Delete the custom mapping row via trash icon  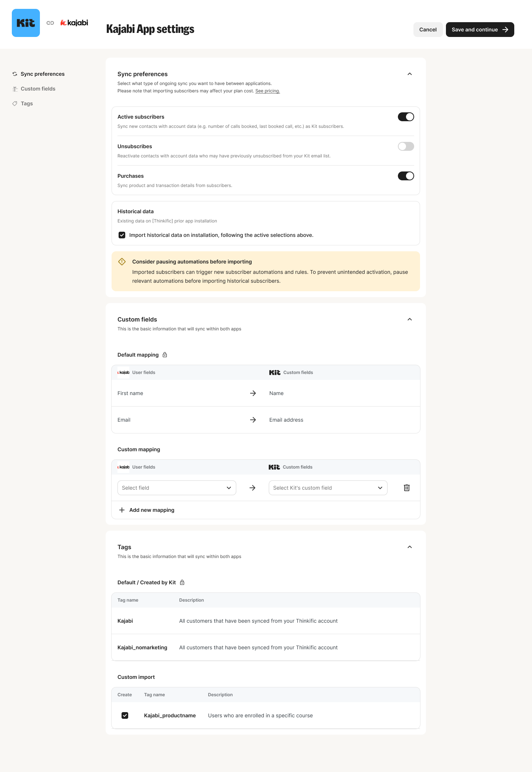click(407, 488)
